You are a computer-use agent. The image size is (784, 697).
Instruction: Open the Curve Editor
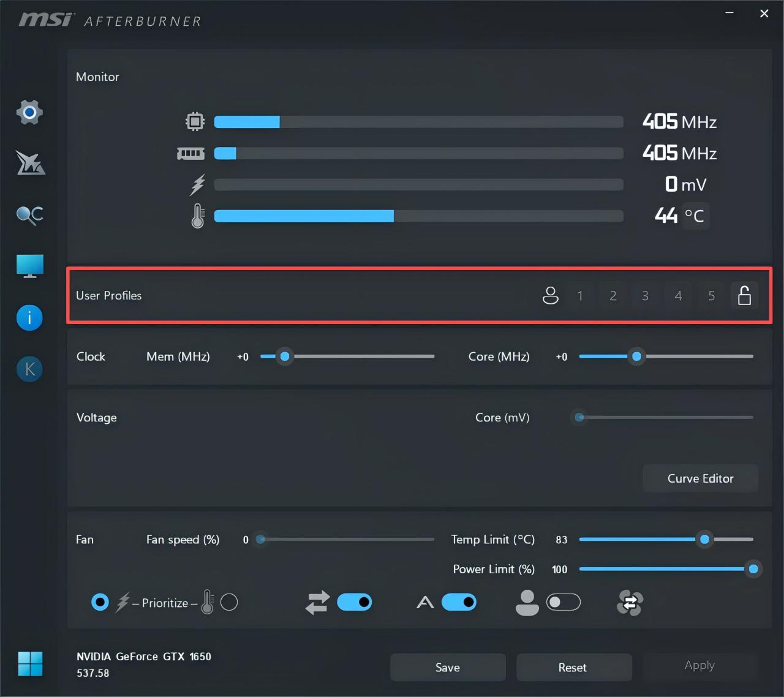tap(700, 478)
